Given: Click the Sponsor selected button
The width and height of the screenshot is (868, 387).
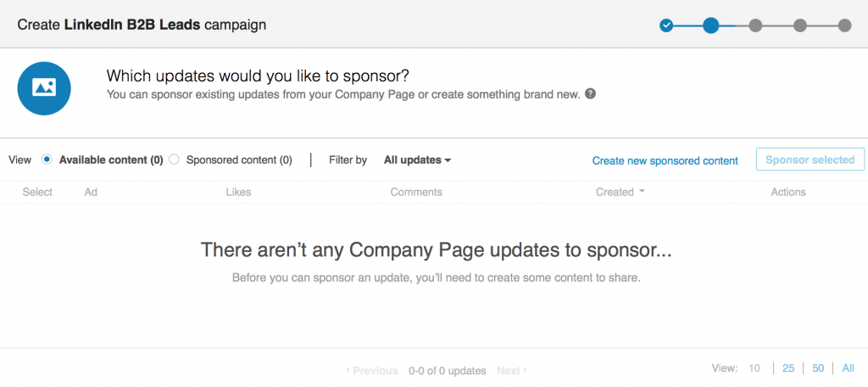Looking at the screenshot, I should pyautogui.click(x=810, y=160).
